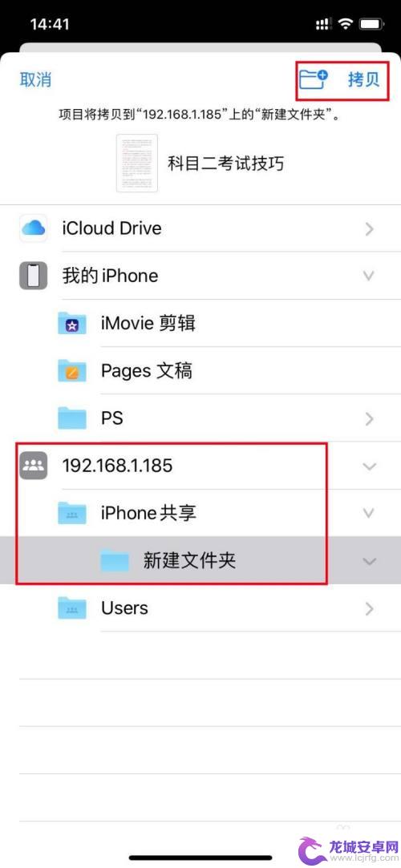Screen dimensions: 401x868
Task: Open the Pages 文稿 folder icon
Action: pos(72,370)
